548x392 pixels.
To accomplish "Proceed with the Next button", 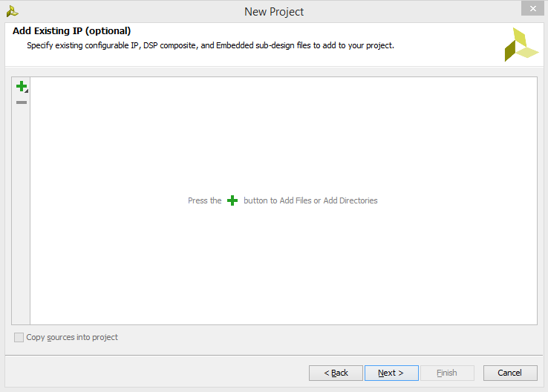I will [391, 373].
